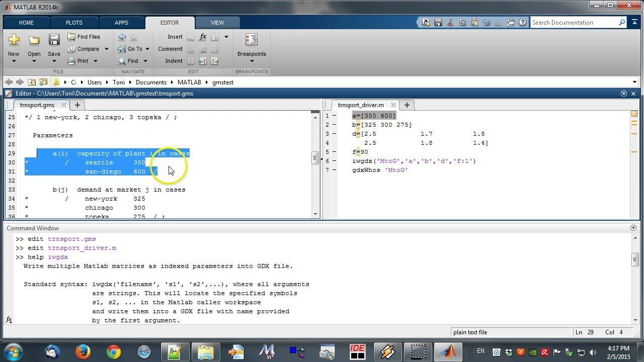Click the browse for folder icon
This screenshot has height=362, width=644.
coord(43,82)
